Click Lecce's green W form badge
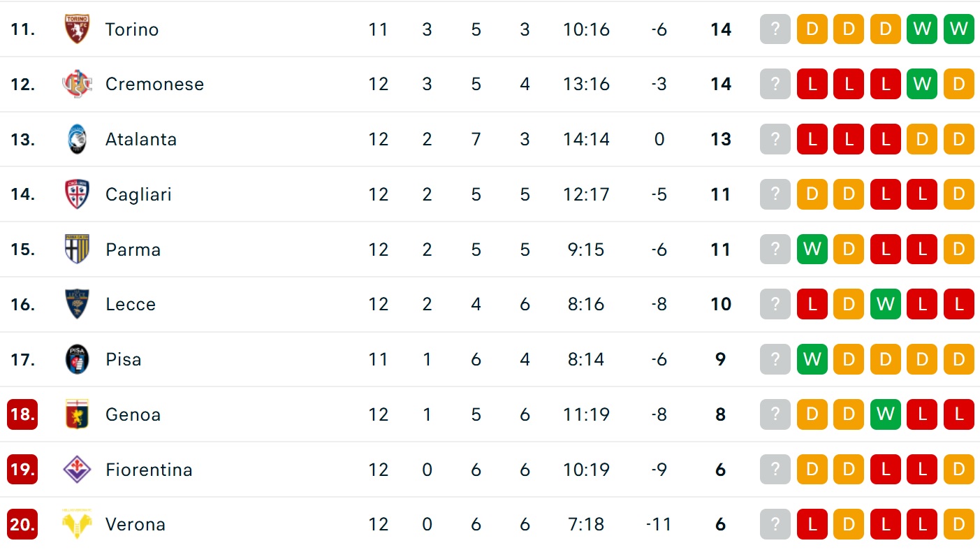Screen dimensions: 980x550 pyautogui.click(x=885, y=304)
